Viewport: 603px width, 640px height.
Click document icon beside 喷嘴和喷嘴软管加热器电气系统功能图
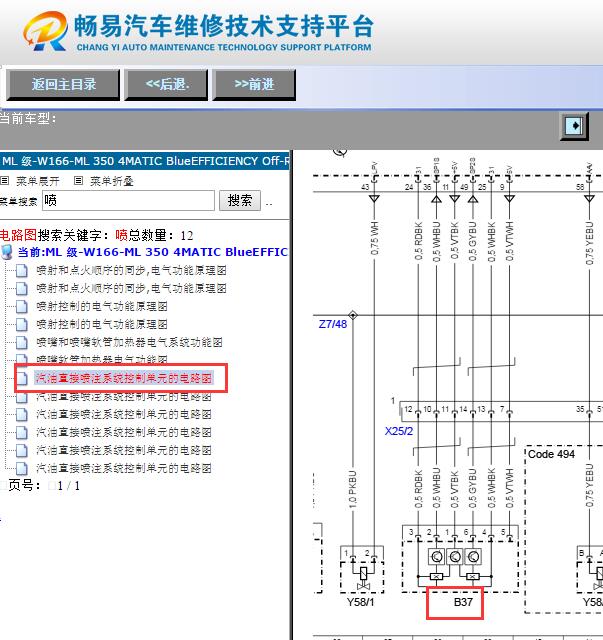click(x=22, y=342)
